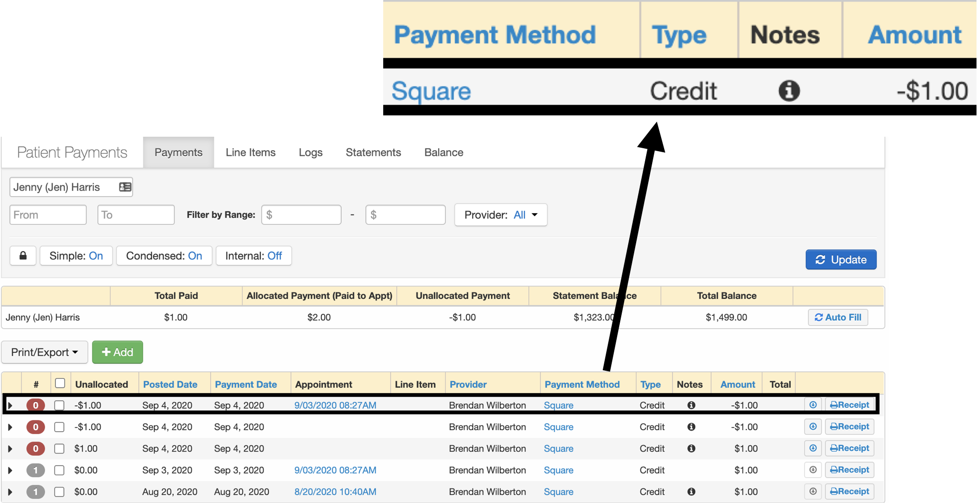980x503 pixels.
Task: Click Receipt button in Sep 3, 2020 row
Action: tap(849, 470)
